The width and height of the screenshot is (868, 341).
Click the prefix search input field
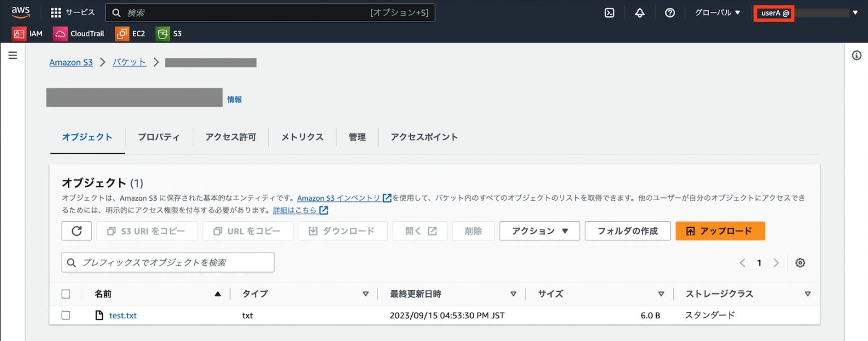[168, 262]
